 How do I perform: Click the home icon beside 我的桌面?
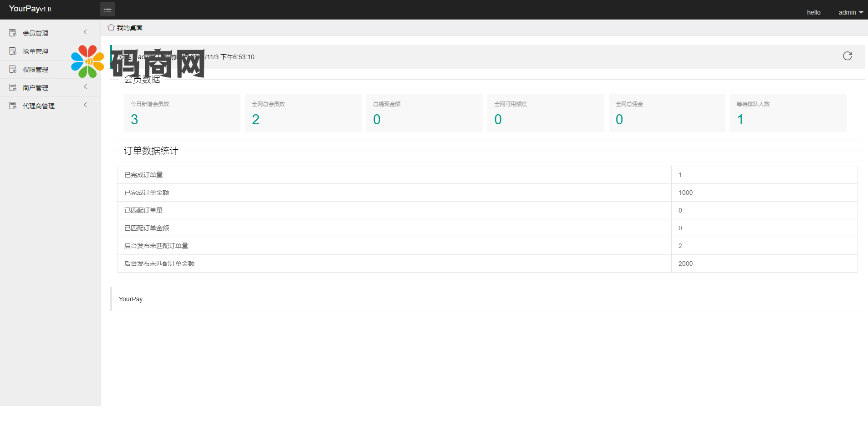[x=111, y=28]
